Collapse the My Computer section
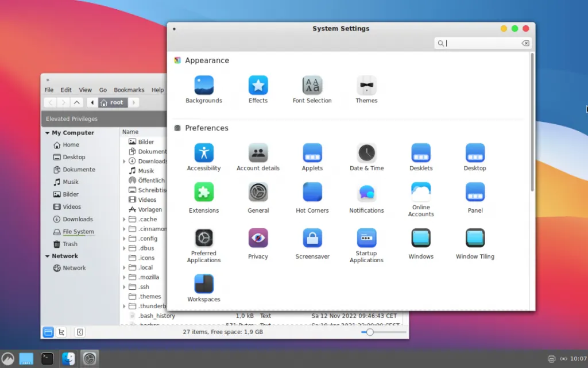Image resolution: width=588 pixels, height=368 pixels. point(47,133)
